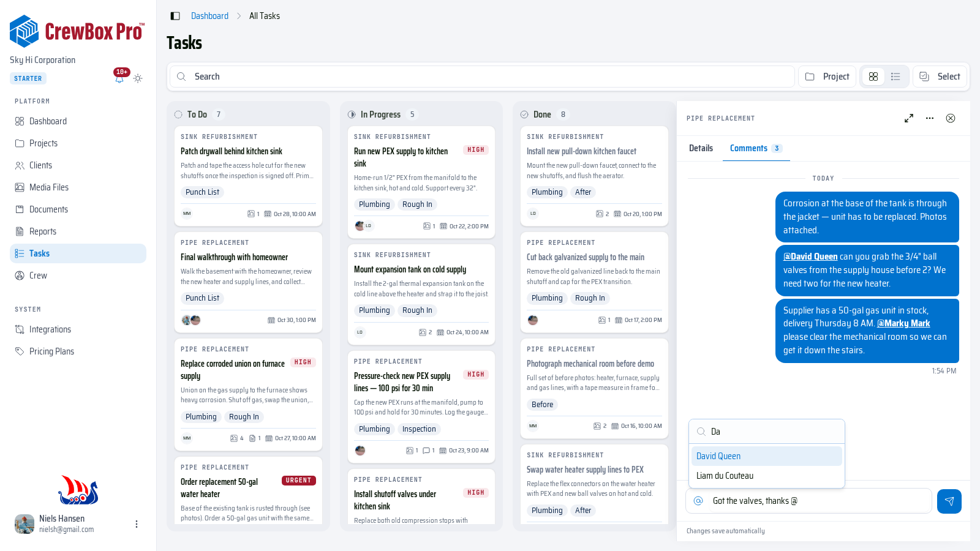Click the @ mention icon in comment box
Viewport: 980px width, 551px height.
pos(698,501)
